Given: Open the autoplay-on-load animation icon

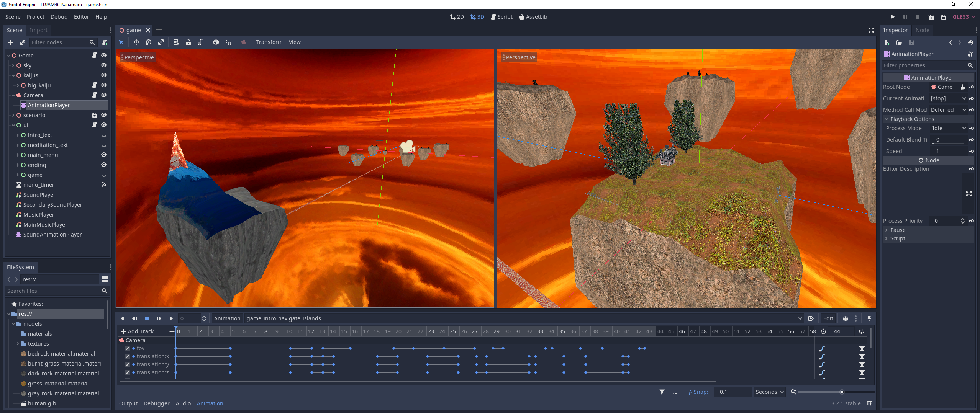Looking at the screenshot, I should click(x=811, y=318).
